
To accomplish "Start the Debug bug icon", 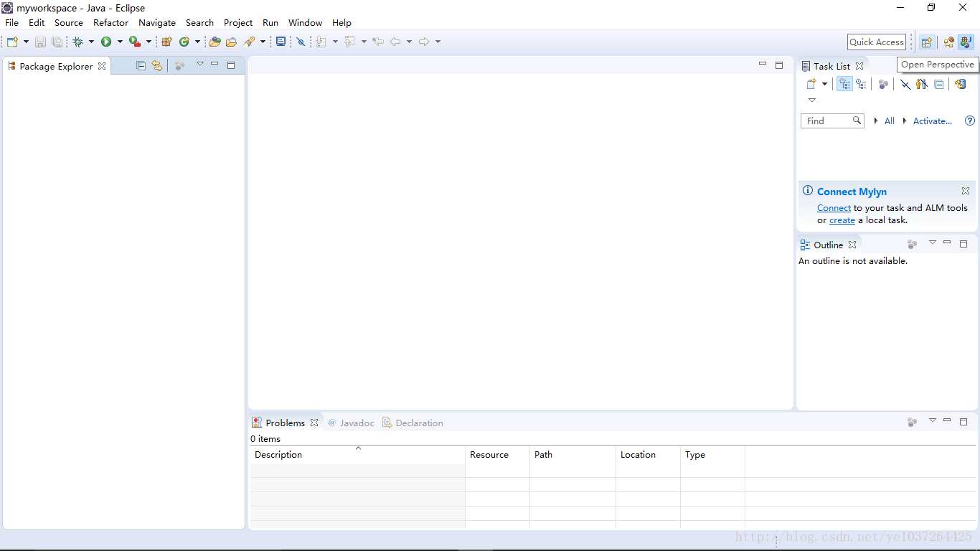I will [x=78, y=42].
